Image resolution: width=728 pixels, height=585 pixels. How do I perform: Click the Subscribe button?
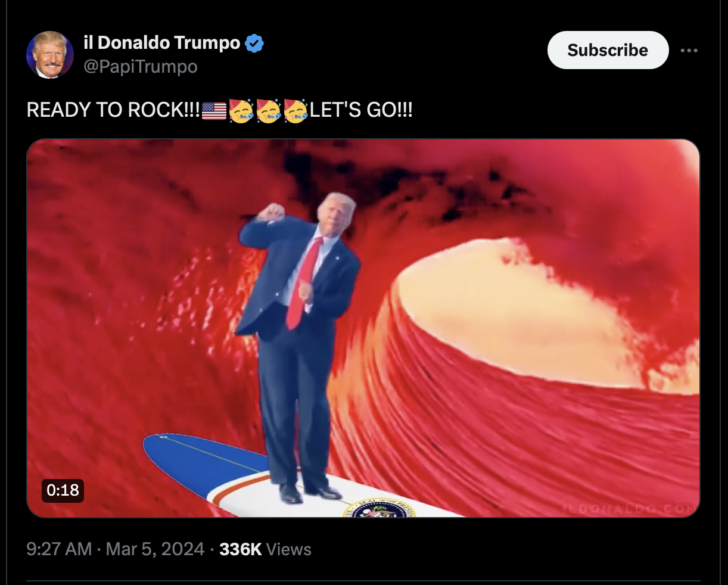coord(608,50)
